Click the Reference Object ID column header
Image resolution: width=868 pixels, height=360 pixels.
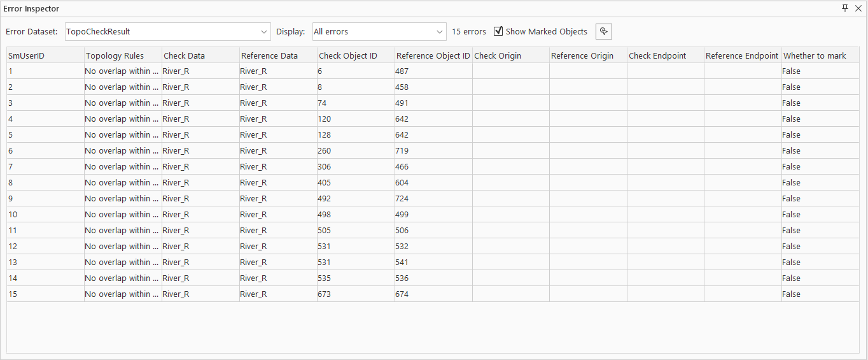pyautogui.click(x=433, y=55)
